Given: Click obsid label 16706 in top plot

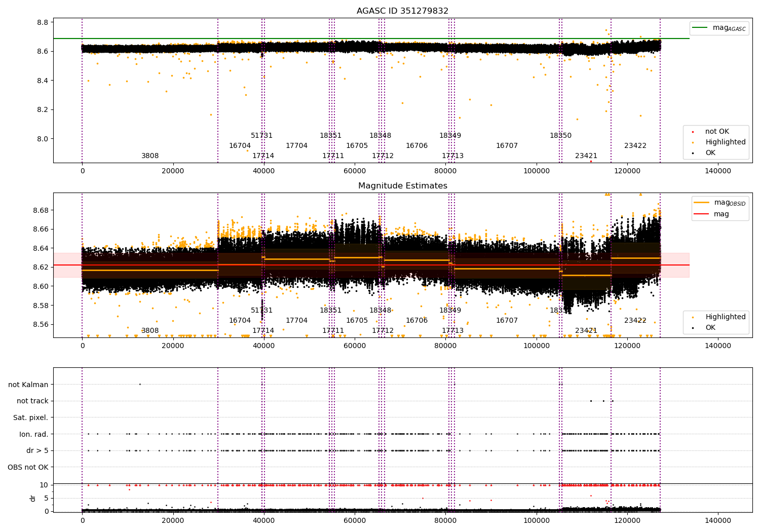Looking at the screenshot, I should (x=417, y=146).
